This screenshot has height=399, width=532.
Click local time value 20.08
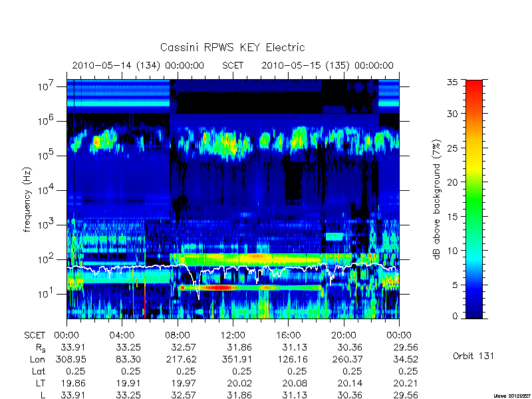[x=295, y=384]
